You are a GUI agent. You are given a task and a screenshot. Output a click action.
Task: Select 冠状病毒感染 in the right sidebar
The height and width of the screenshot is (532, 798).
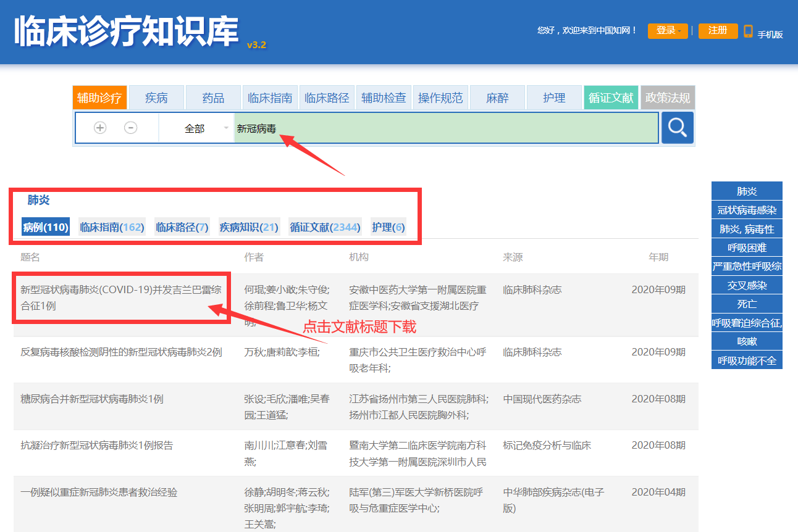[747, 209]
